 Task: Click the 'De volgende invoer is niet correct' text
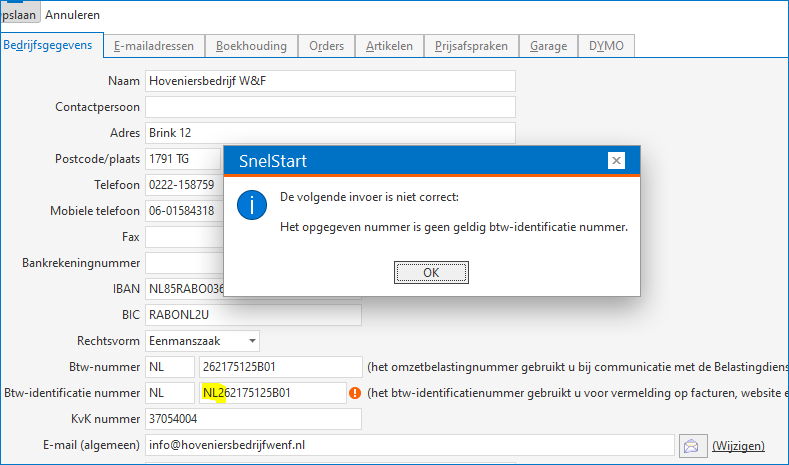coord(369,197)
